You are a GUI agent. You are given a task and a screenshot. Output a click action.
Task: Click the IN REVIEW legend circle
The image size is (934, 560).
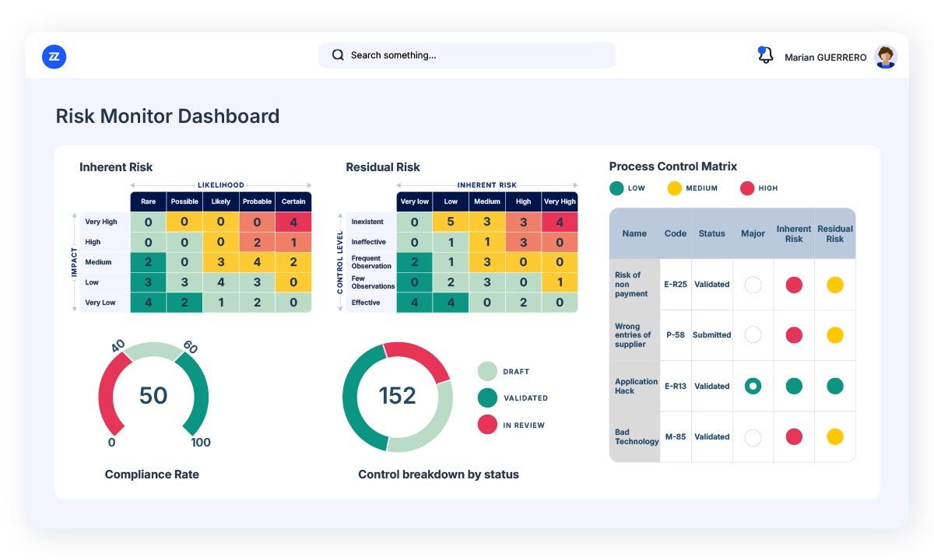(x=487, y=425)
